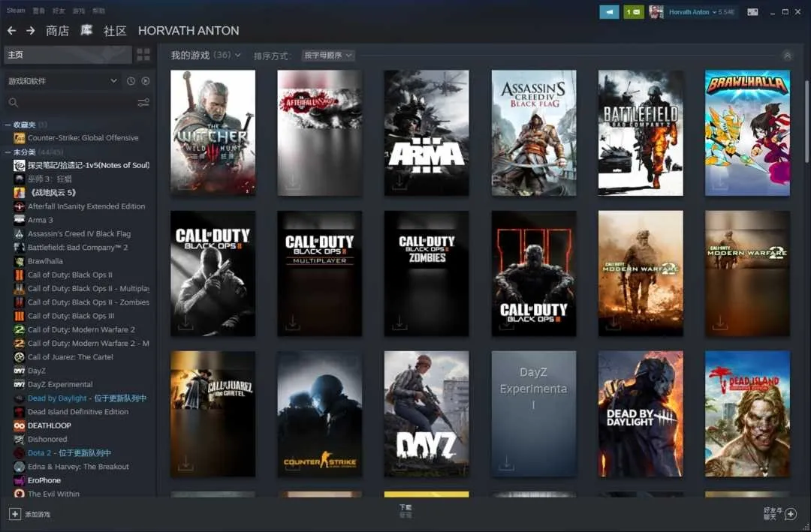Viewport: 811px width, 532px height.
Task: Click the recent activity clock icon in sidebar
Action: click(x=131, y=81)
